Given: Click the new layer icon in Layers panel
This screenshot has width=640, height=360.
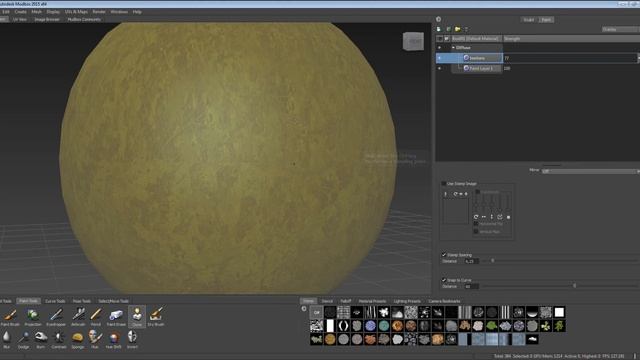Looking at the screenshot, I should click(x=439, y=29).
